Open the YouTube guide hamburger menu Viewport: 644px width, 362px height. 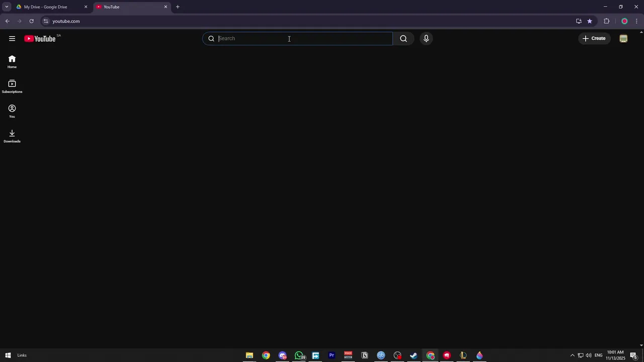click(x=12, y=39)
